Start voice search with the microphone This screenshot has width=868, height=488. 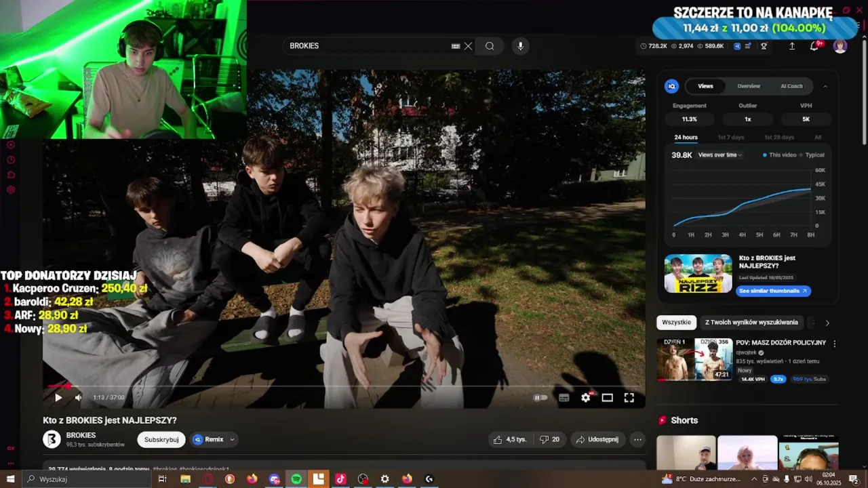[x=521, y=46]
